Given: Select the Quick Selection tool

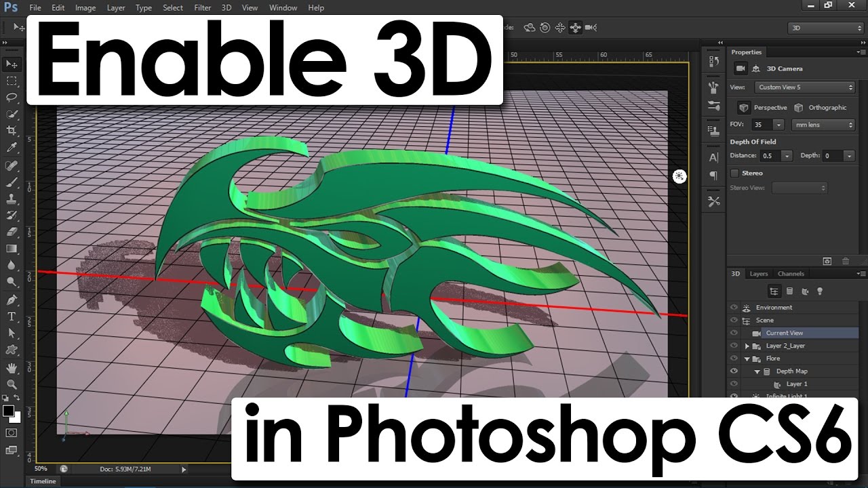Looking at the screenshot, I should pyautogui.click(x=12, y=114).
